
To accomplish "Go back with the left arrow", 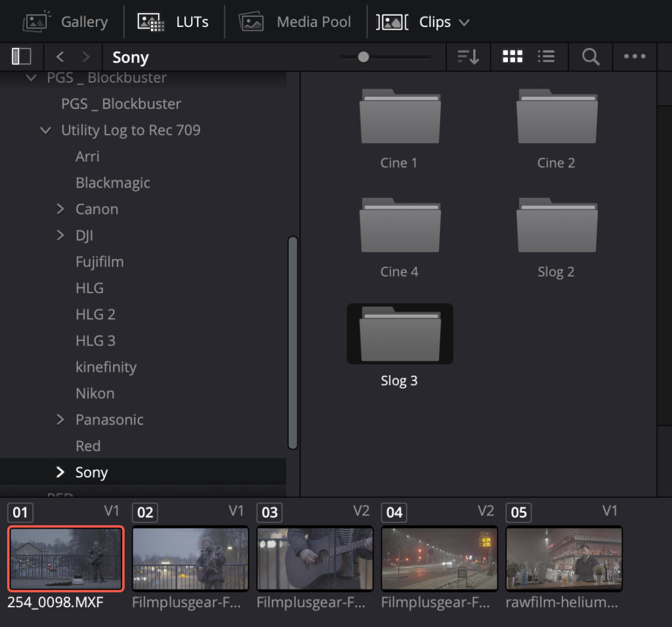I will [x=60, y=57].
